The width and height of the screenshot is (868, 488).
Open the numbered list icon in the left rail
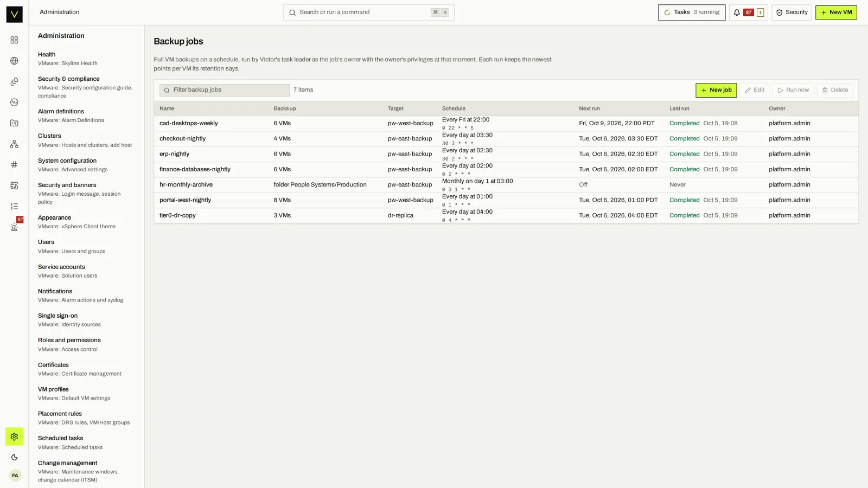click(x=14, y=206)
